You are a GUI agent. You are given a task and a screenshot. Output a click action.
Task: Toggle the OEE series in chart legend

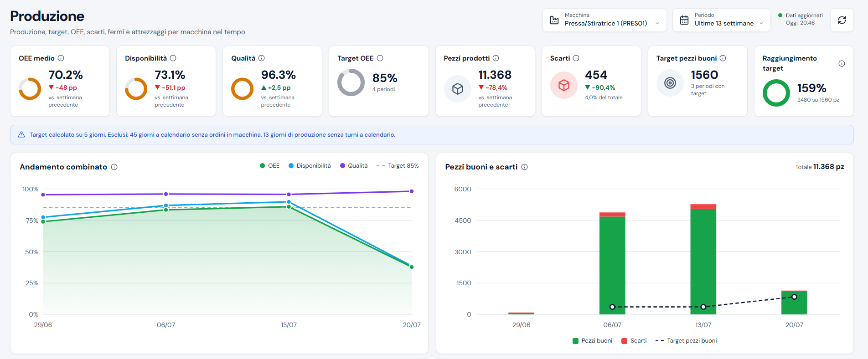(x=269, y=166)
